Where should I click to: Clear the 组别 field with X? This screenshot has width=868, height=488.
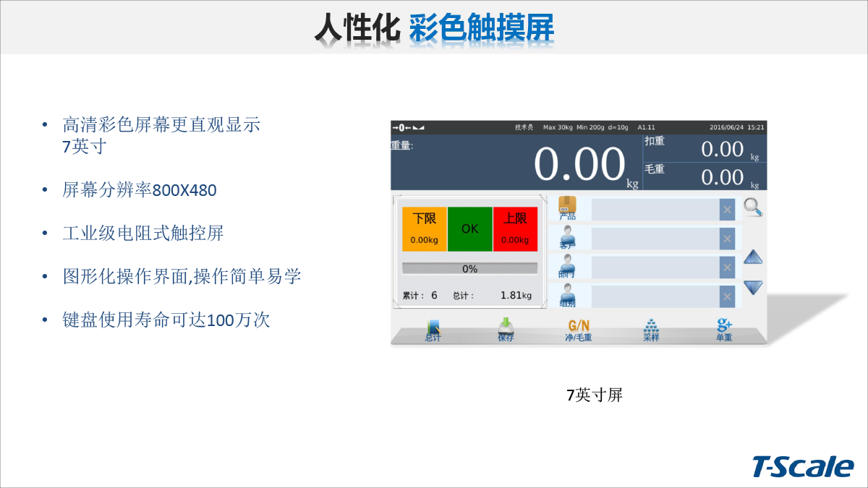(x=727, y=296)
